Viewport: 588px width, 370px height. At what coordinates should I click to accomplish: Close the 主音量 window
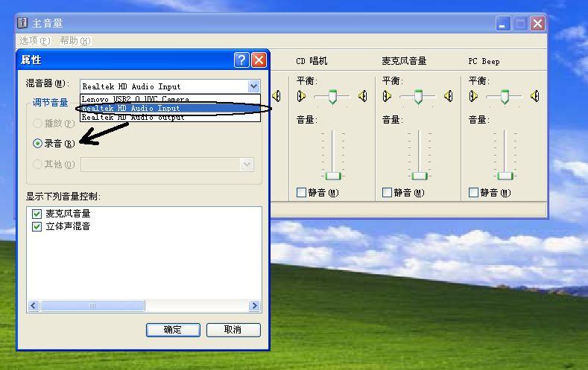click(537, 24)
